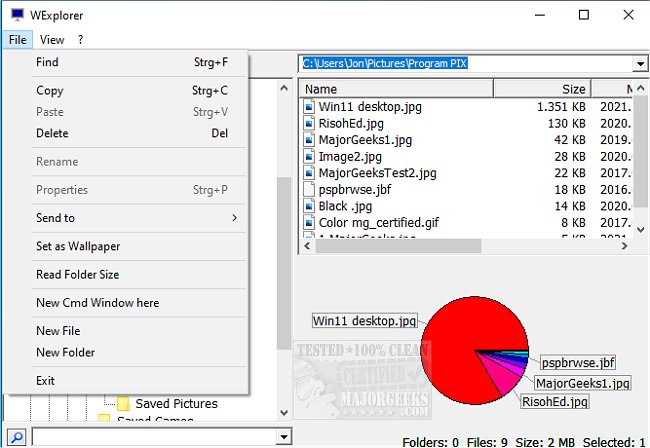
Task: Click the MajorGeeksTest2.jpg file icon
Action: [310, 173]
